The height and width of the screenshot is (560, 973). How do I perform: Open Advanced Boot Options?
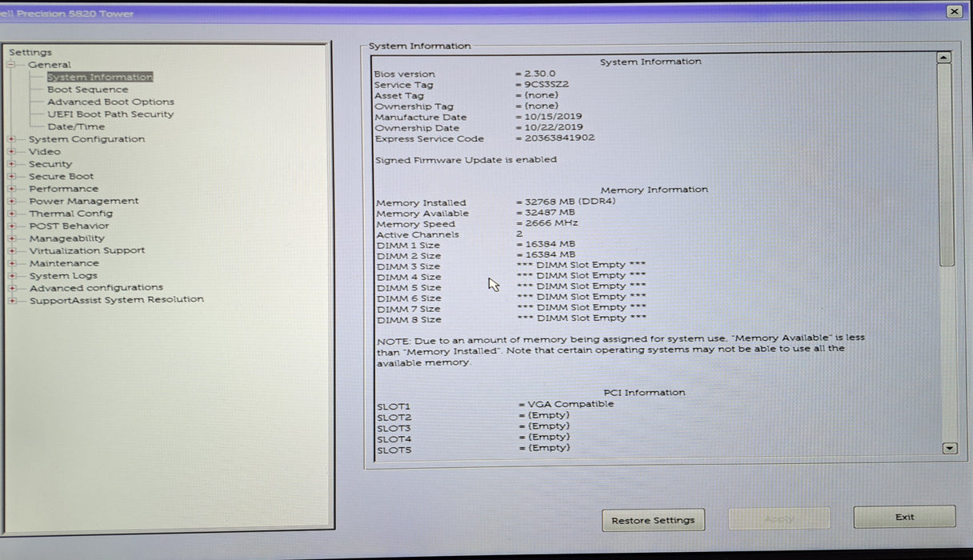[110, 102]
